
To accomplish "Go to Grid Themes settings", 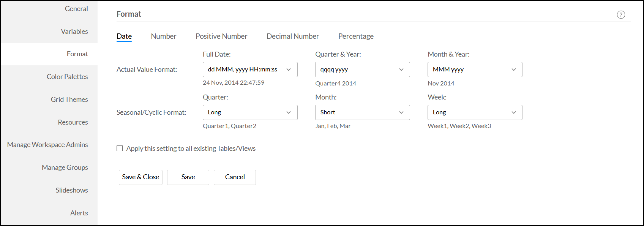I will [69, 100].
